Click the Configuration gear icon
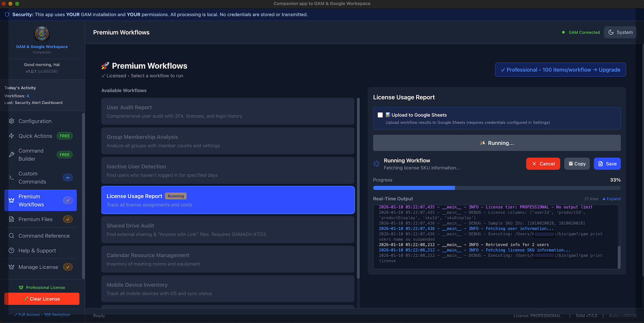Image resolution: width=644 pixels, height=323 pixels. pos(11,121)
